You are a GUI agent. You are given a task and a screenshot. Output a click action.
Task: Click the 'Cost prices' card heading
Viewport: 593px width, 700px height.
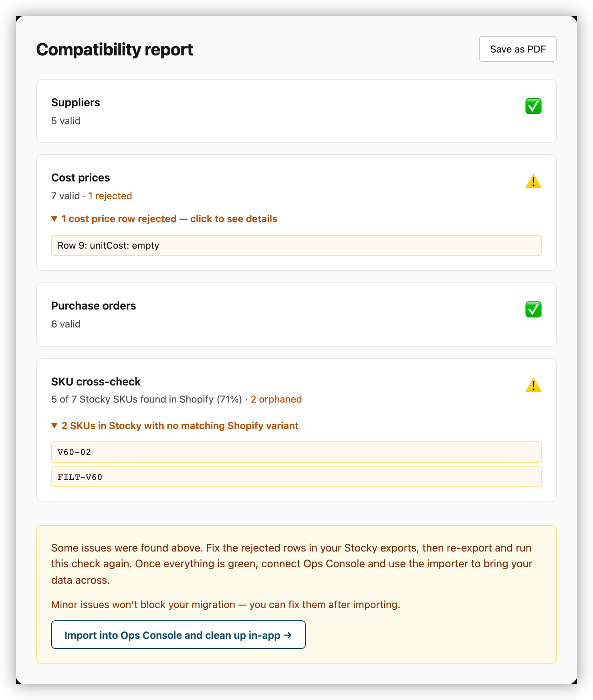[x=81, y=178]
